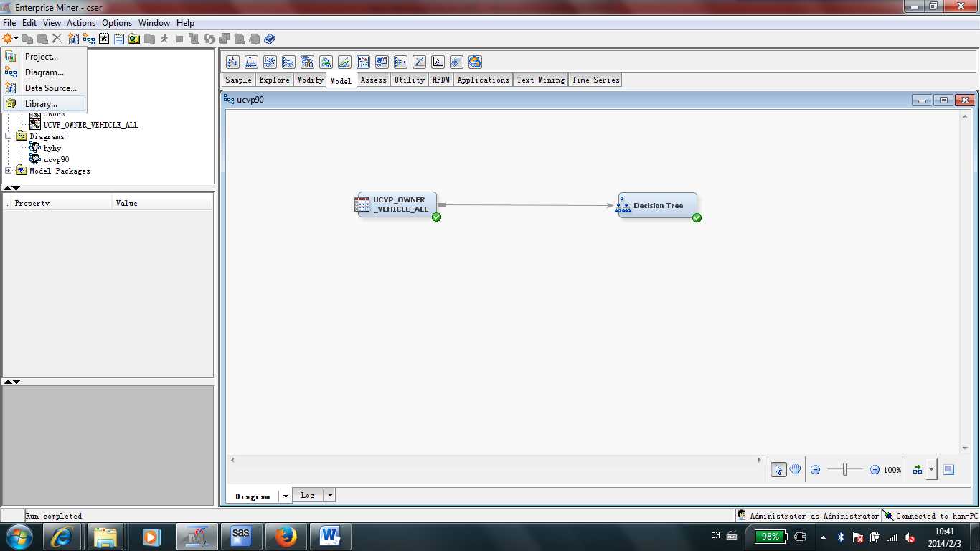This screenshot has height=551, width=980.
Task: Click the notepad icon in main toolbar
Action: (119, 39)
